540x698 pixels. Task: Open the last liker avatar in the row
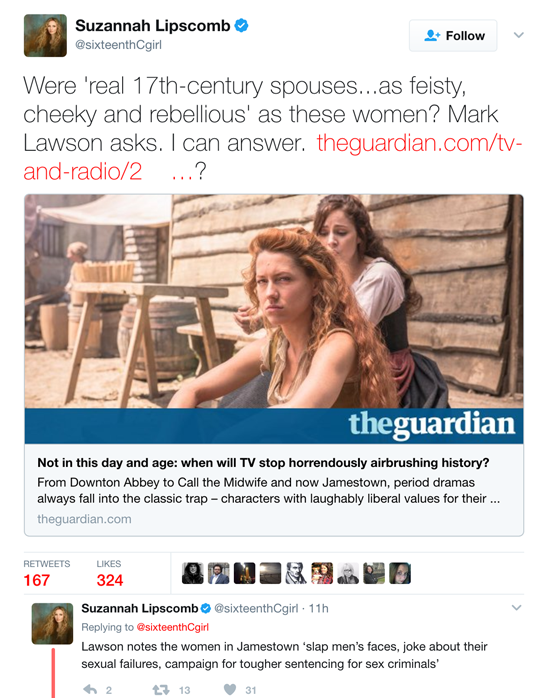click(400, 573)
